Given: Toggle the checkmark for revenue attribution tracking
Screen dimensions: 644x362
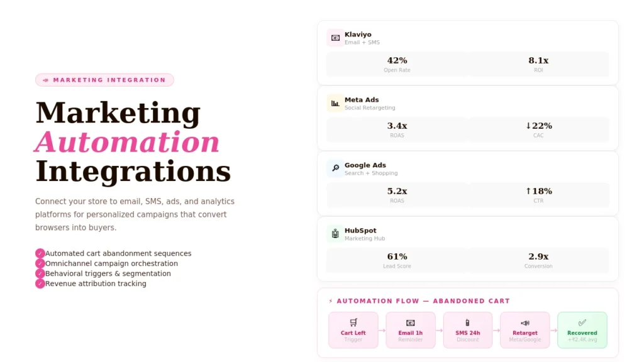Looking at the screenshot, I should tap(40, 283).
